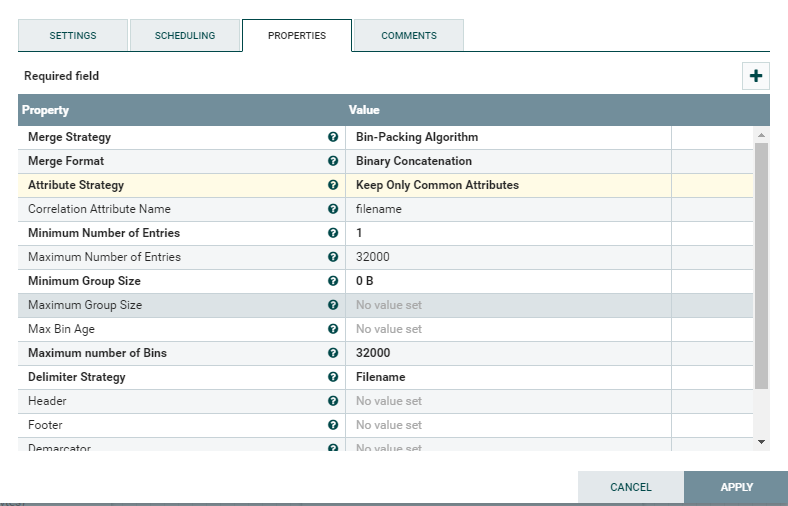Open help icon for Minimum Group Size
The width and height of the screenshot is (788, 506).
tap(333, 281)
